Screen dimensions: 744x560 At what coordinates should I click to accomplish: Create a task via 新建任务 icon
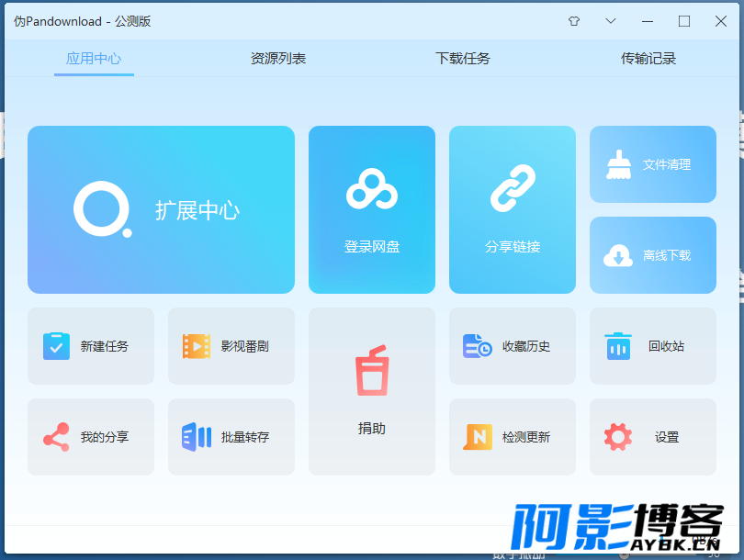tap(56, 346)
